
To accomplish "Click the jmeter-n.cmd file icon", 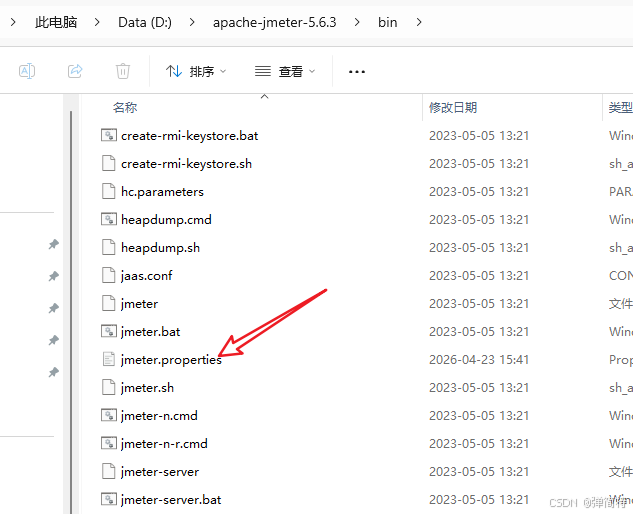I will (x=109, y=415).
